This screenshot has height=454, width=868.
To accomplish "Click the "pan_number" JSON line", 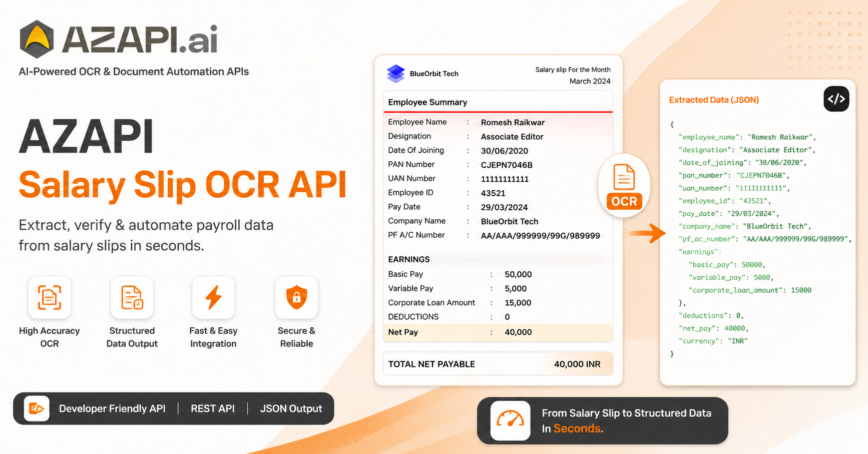I will pyautogui.click(x=734, y=175).
